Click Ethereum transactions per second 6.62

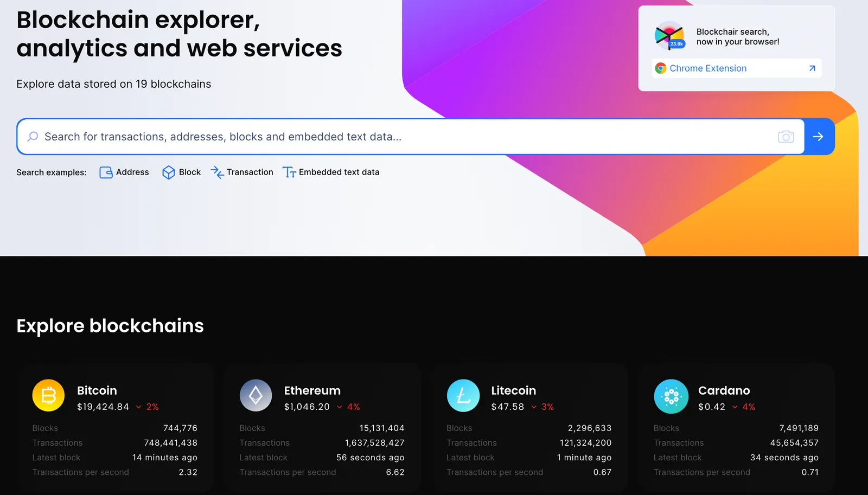tap(395, 472)
